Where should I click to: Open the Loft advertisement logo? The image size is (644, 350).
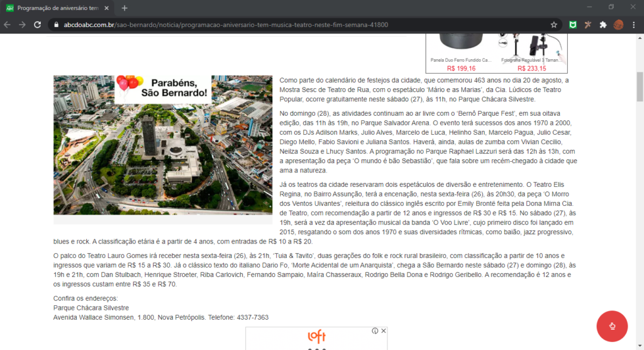coord(316,336)
